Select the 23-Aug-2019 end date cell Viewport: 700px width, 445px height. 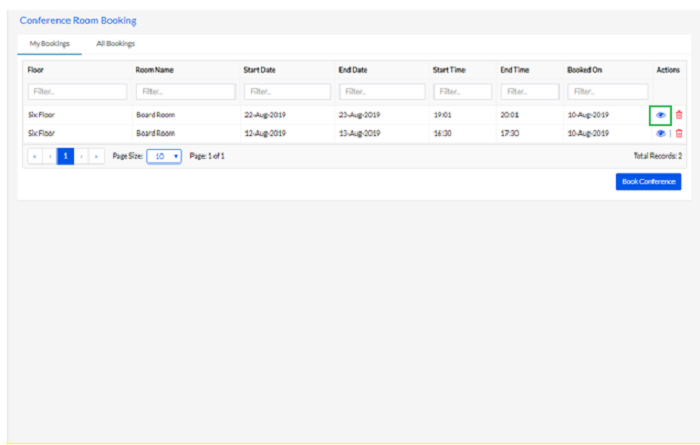[359, 115]
